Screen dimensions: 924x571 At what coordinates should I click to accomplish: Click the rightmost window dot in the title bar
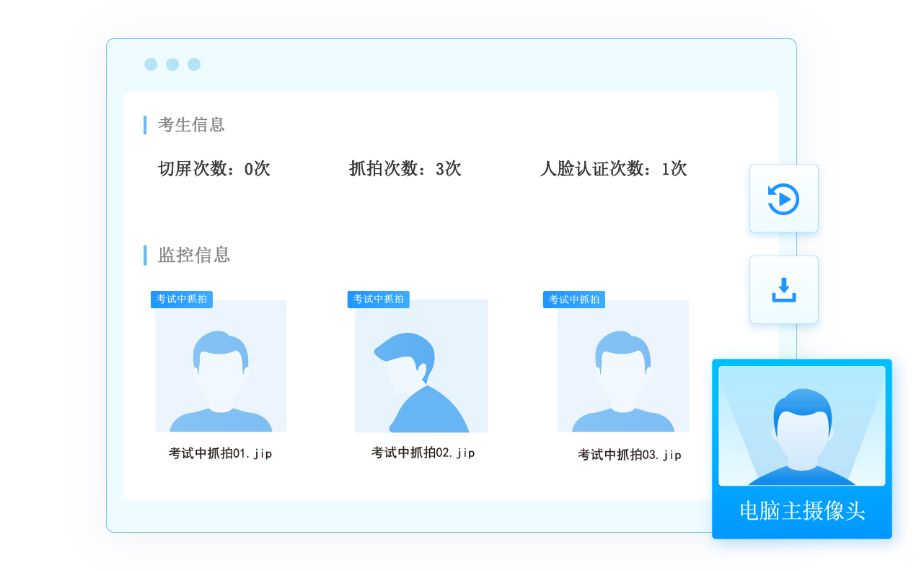tap(194, 64)
